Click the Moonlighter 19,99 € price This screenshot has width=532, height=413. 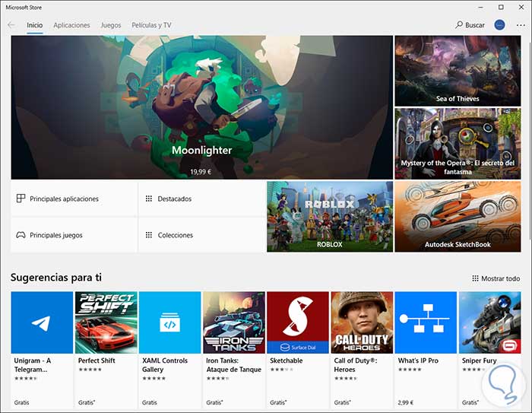click(x=201, y=172)
